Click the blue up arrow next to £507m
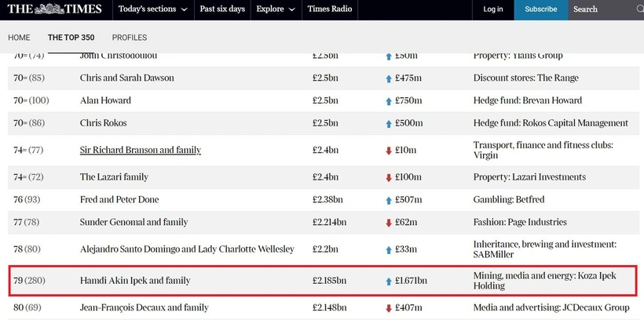644x327 pixels. 389,201
